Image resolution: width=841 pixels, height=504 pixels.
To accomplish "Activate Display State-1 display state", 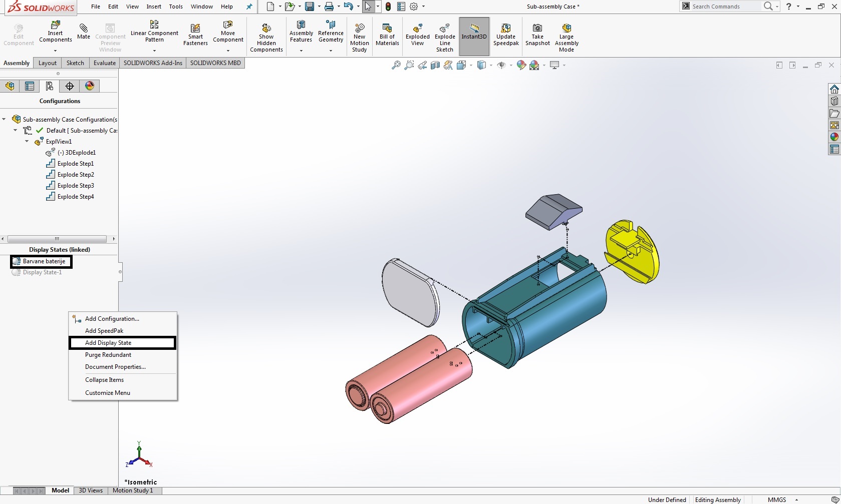I will [x=42, y=272].
